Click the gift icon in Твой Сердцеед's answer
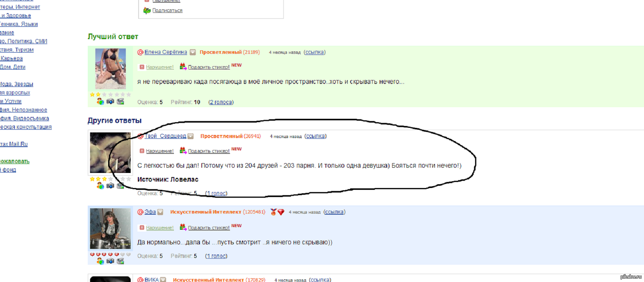Image resolution: width=644 pixels, height=282 pixels. [x=183, y=151]
